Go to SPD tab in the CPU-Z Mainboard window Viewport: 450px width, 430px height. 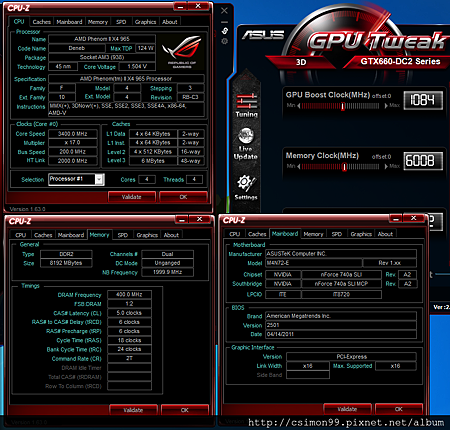[337, 234]
